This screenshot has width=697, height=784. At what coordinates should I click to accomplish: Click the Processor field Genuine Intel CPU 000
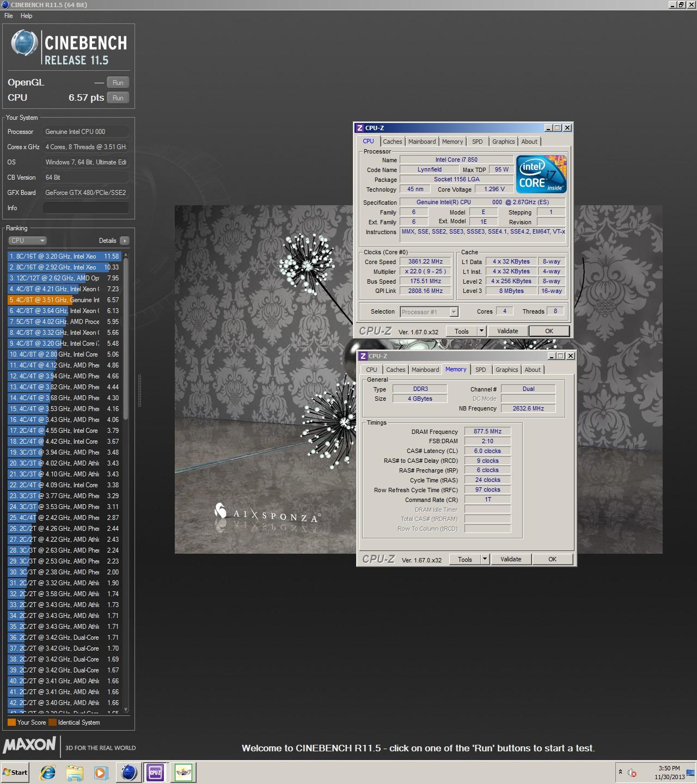[x=86, y=132]
